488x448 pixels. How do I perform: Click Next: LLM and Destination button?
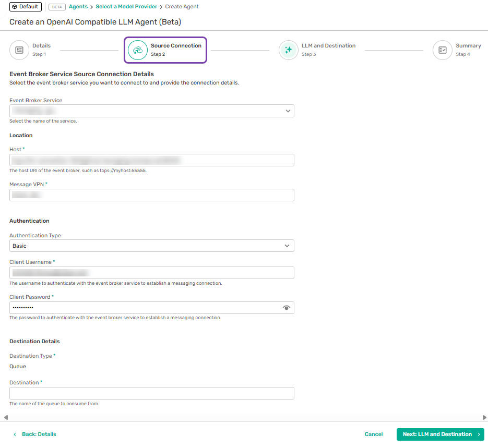440,434
